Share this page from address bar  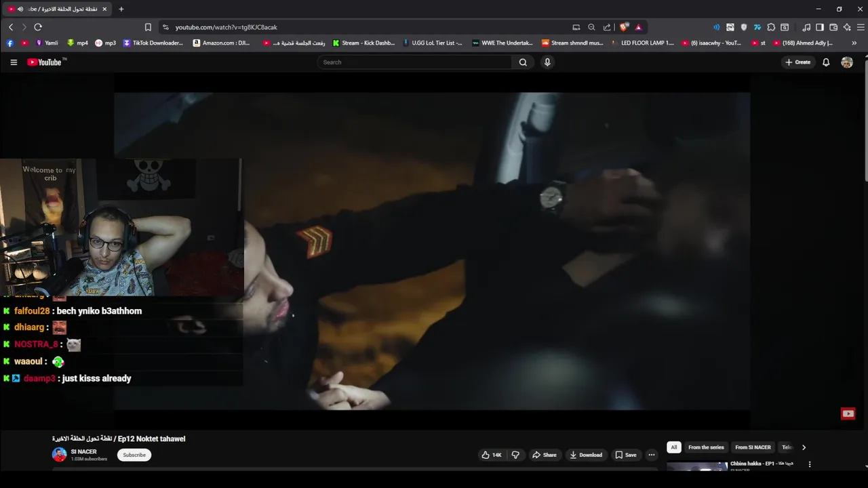[x=607, y=27]
